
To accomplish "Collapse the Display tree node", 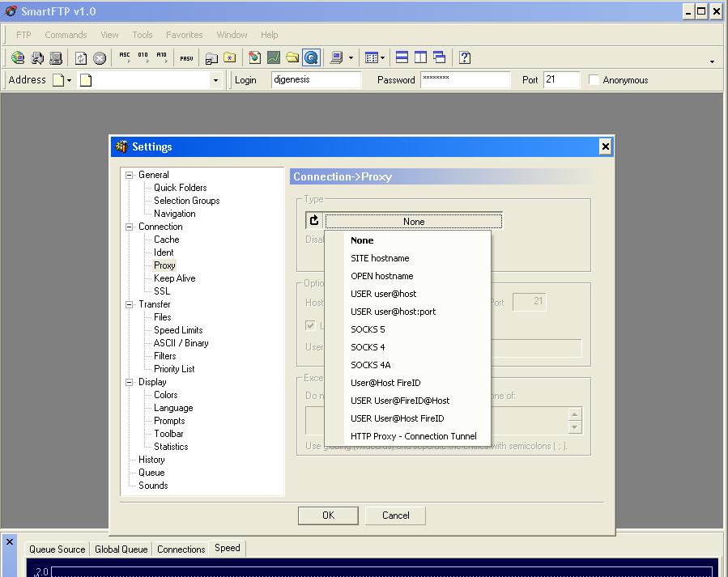I will click(x=129, y=382).
